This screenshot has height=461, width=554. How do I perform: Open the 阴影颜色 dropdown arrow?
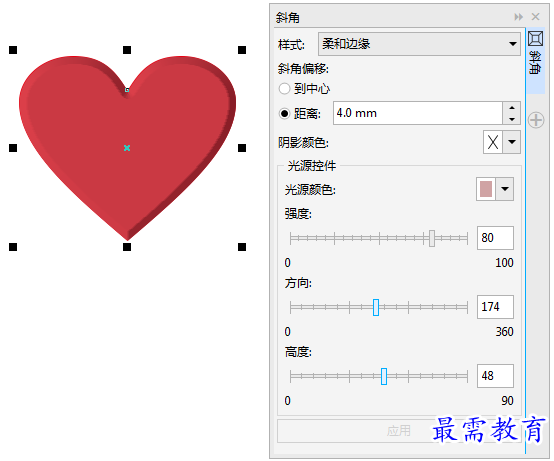(x=512, y=142)
